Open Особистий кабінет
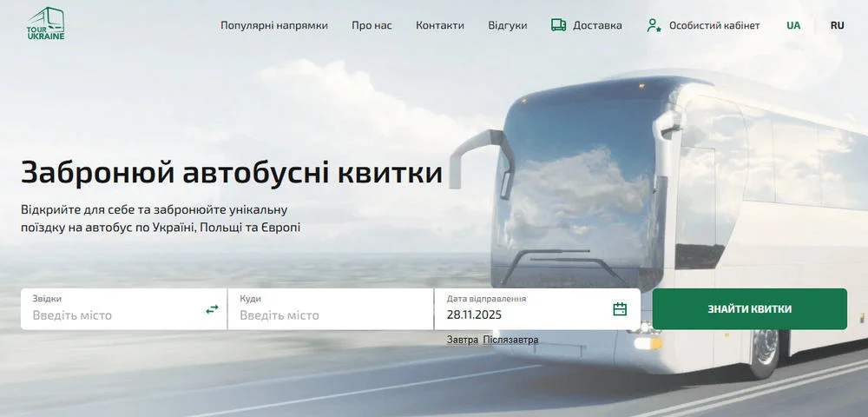 (x=714, y=25)
